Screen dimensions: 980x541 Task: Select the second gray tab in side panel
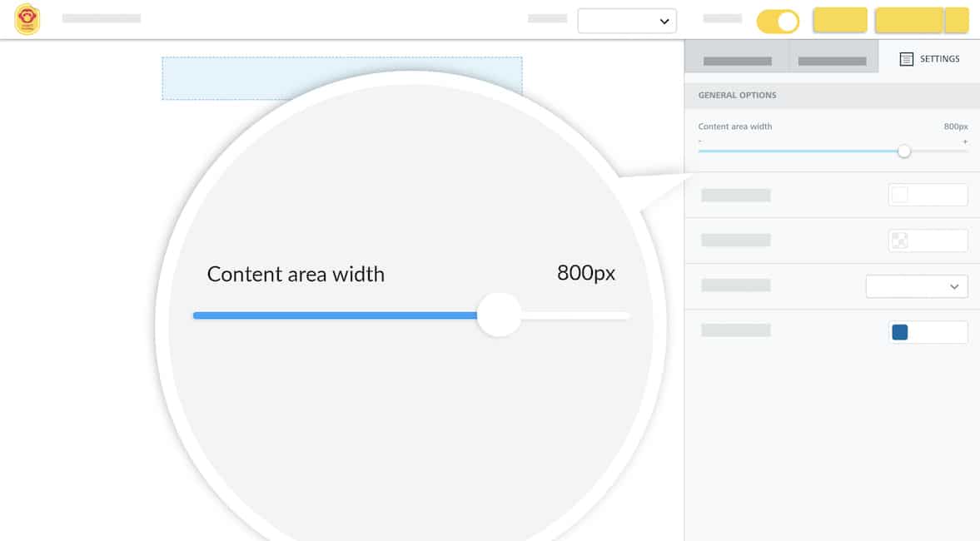click(833, 57)
